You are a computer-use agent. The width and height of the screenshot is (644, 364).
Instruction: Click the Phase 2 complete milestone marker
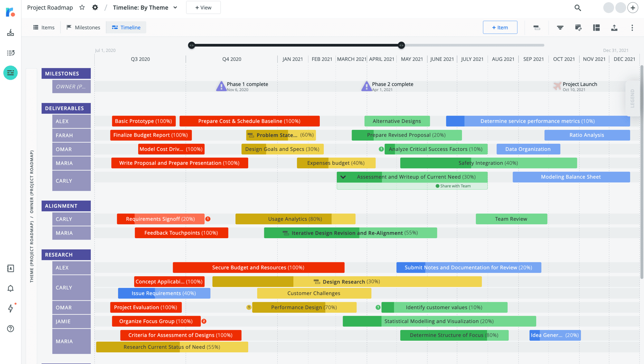point(366,86)
